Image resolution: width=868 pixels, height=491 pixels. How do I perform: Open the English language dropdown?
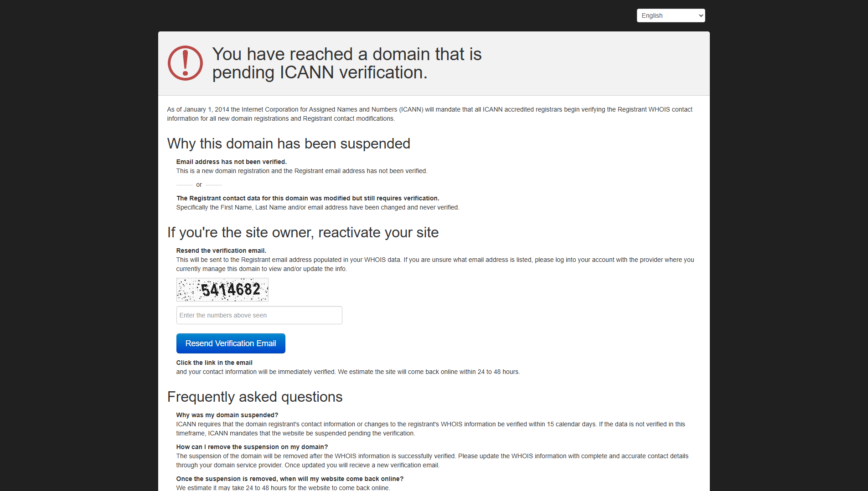(671, 15)
